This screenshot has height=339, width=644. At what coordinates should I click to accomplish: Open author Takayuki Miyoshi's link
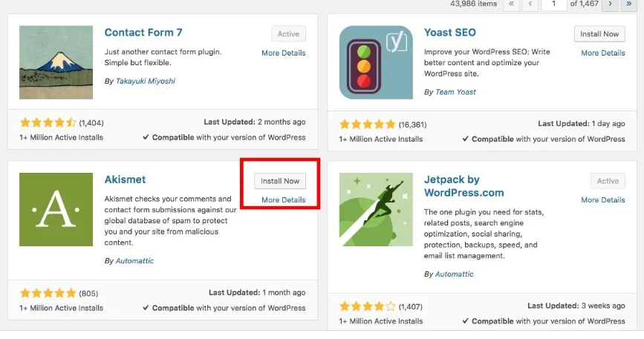[146, 81]
